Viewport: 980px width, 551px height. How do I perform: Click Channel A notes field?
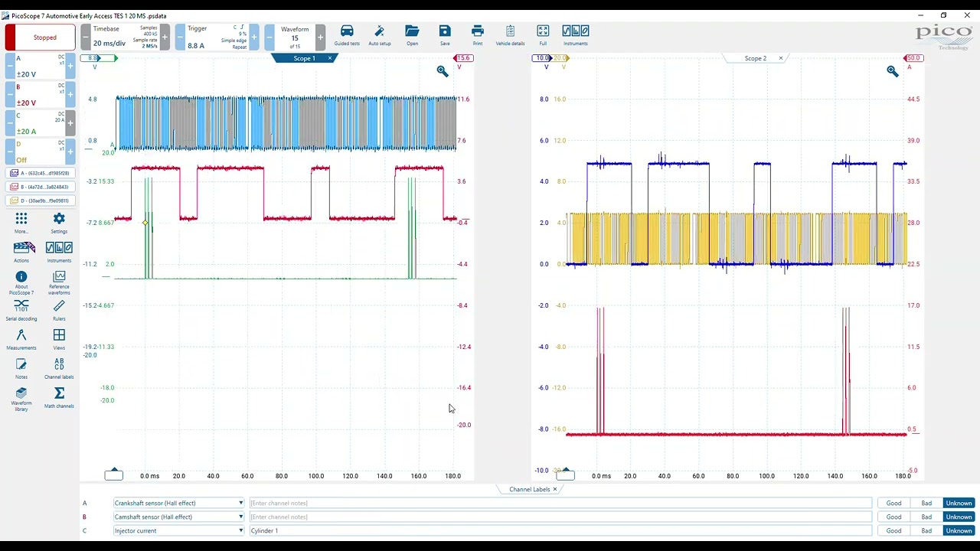(560, 503)
